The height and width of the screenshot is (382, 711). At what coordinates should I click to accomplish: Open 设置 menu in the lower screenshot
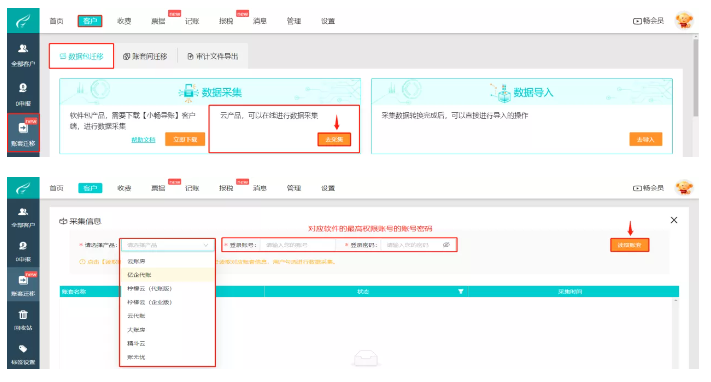328,188
